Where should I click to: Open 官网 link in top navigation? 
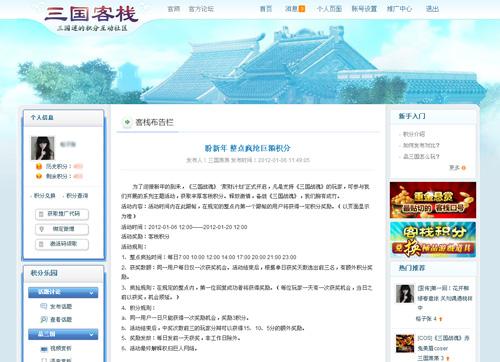click(x=174, y=9)
